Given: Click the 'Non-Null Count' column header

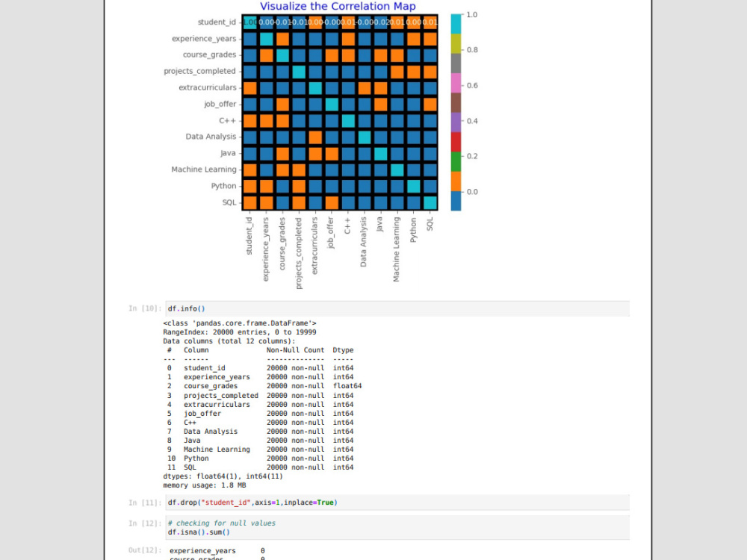Looking at the screenshot, I should [x=295, y=350].
